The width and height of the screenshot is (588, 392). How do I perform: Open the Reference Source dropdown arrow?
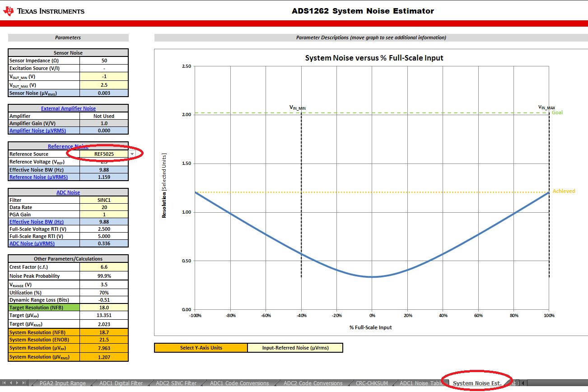pyautogui.click(x=132, y=154)
